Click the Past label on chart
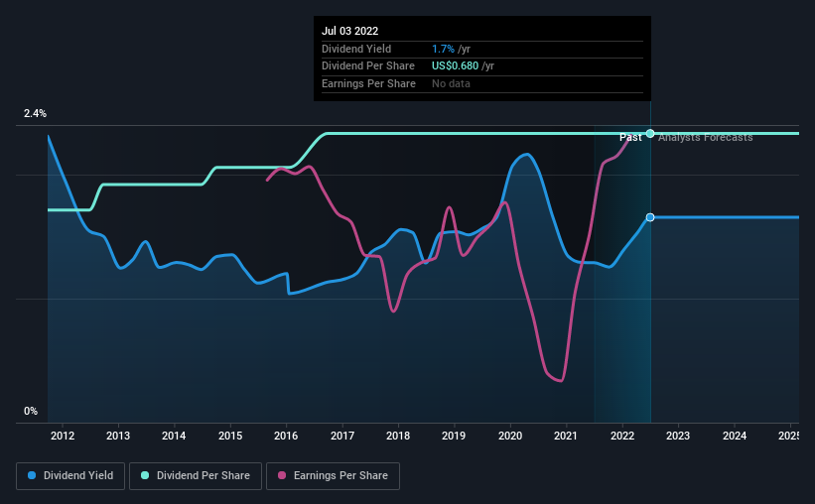Screen dimensions: 815x504 630,137
